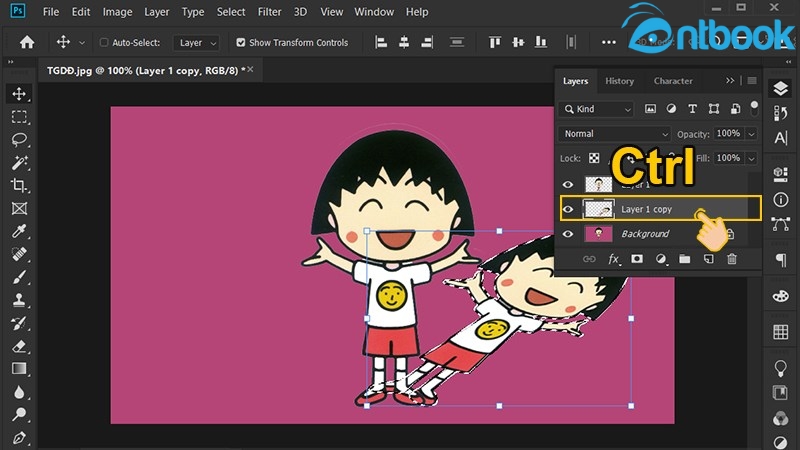Align left edges icon
The image size is (800, 450).
coord(381,42)
